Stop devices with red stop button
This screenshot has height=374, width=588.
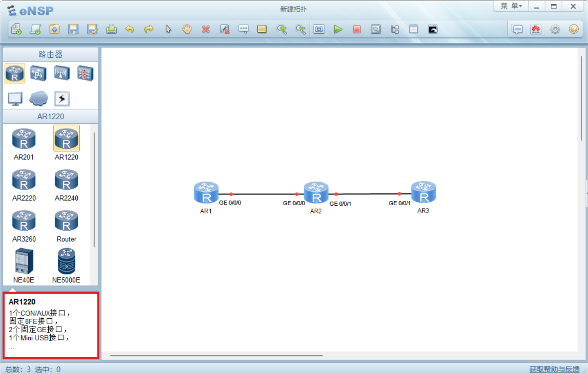tap(357, 29)
